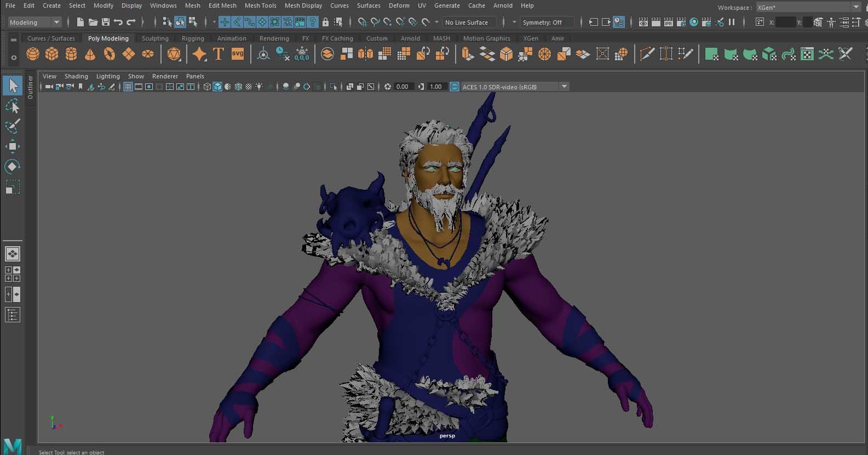868x455 pixels.
Task: Create a polygon torus from the shelf
Action: point(110,54)
